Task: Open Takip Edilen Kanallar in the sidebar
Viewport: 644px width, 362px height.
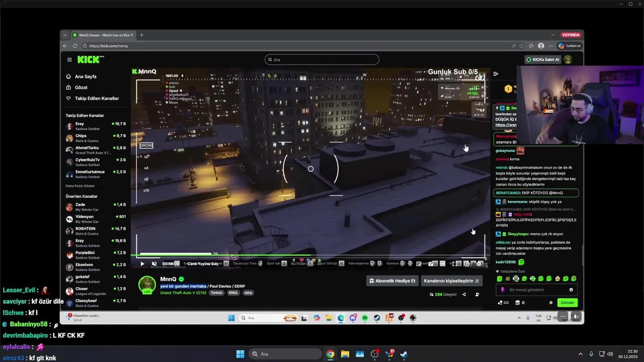Action: (x=97, y=99)
